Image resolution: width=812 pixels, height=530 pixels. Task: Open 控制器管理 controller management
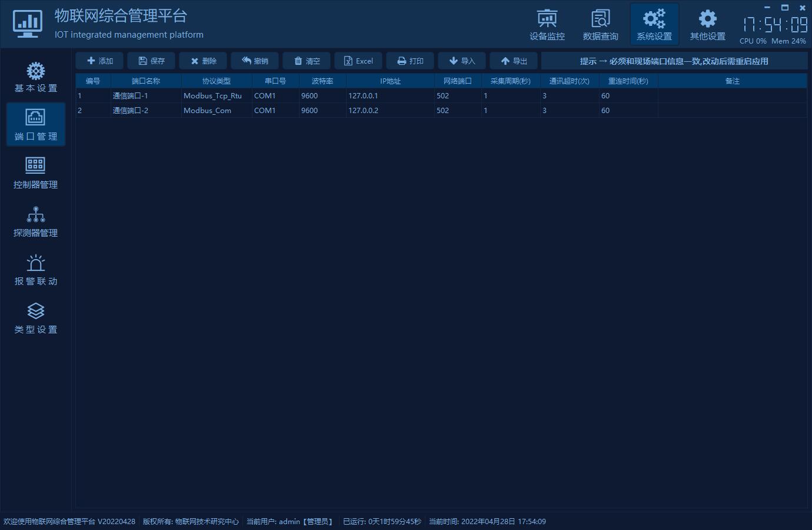pos(36,173)
